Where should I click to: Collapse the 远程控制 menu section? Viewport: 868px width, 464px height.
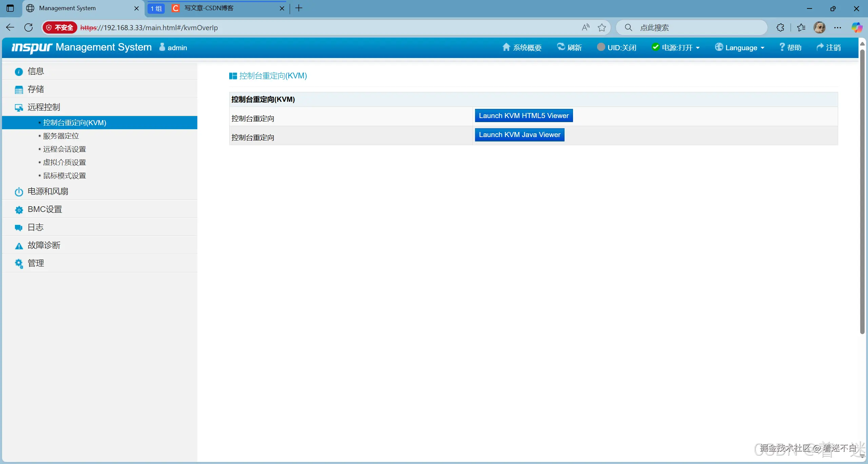click(x=44, y=107)
